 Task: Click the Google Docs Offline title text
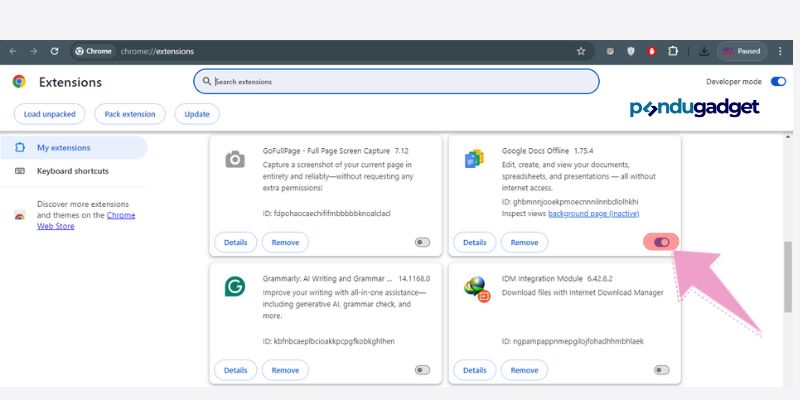(535, 151)
